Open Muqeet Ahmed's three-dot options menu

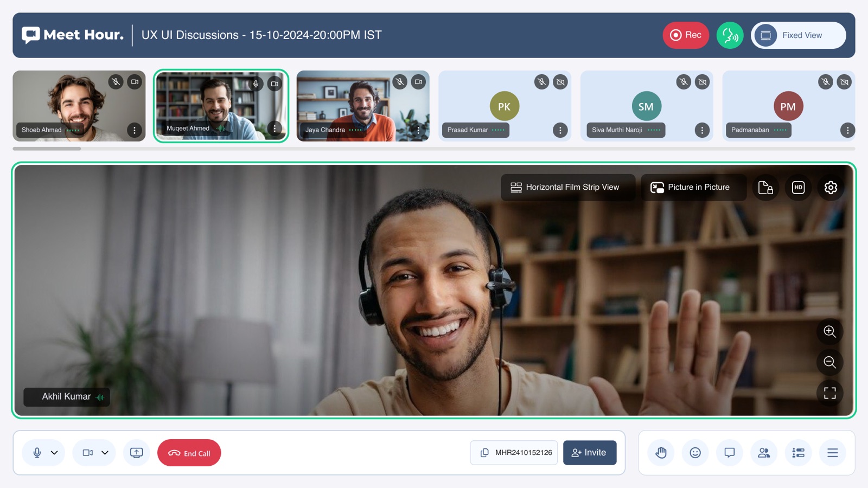click(275, 129)
